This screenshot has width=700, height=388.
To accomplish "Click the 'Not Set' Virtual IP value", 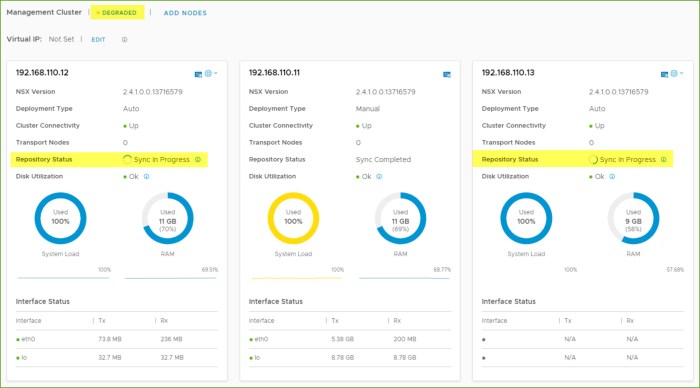I will [x=61, y=39].
